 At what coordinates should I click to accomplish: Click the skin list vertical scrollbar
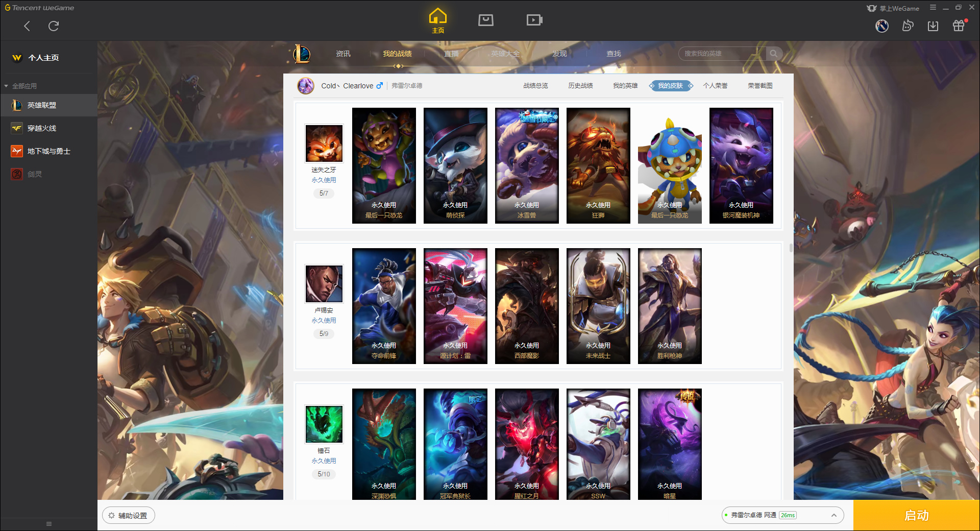click(791, 248)
